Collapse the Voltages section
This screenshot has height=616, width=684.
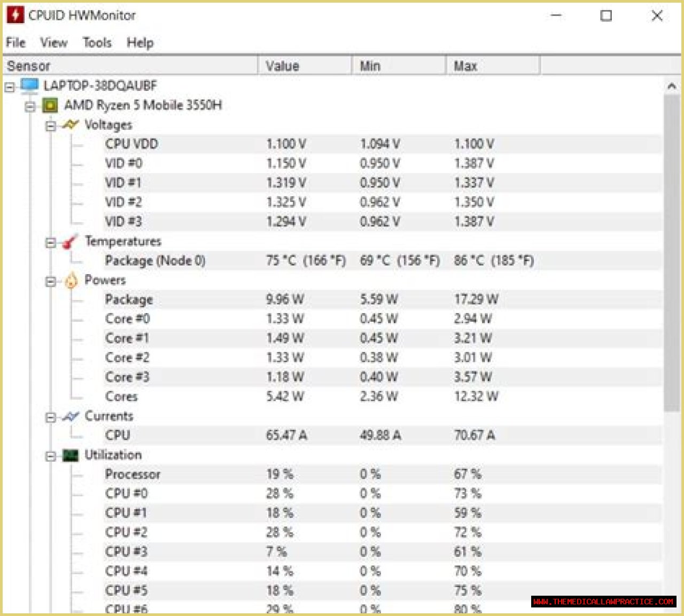coord(51,126)
